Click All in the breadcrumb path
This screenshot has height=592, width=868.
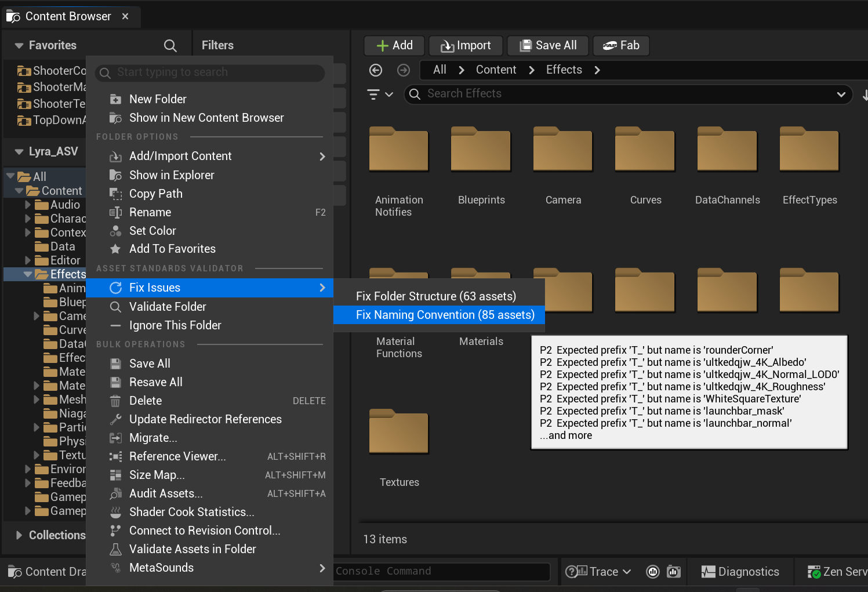tap(440, 70)
